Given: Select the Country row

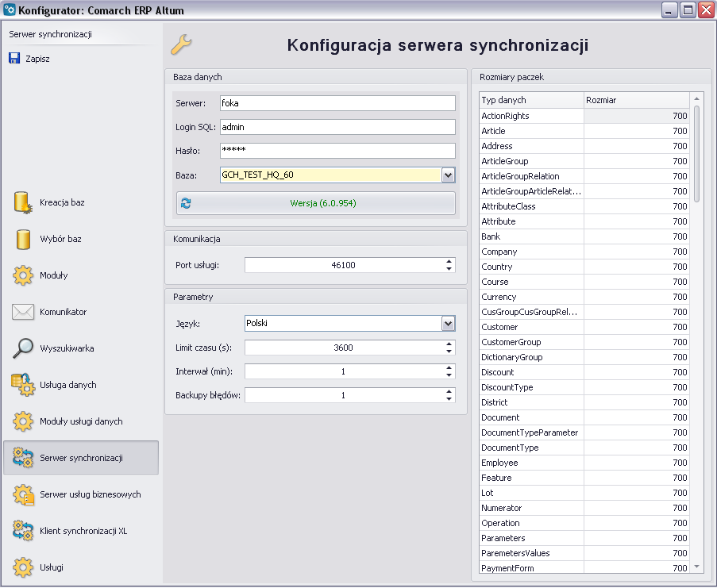Looking at the screenshot, I should [584, 267].
